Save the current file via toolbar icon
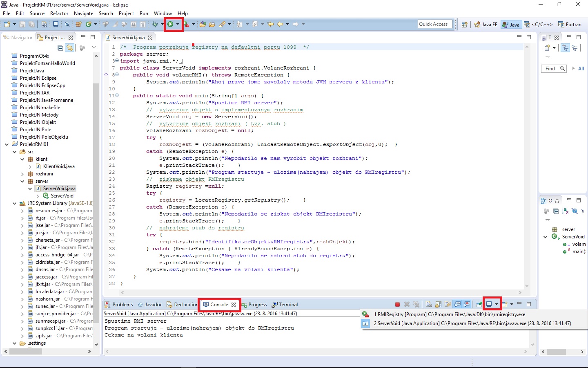The image size is (588, 368). (22, 24)
